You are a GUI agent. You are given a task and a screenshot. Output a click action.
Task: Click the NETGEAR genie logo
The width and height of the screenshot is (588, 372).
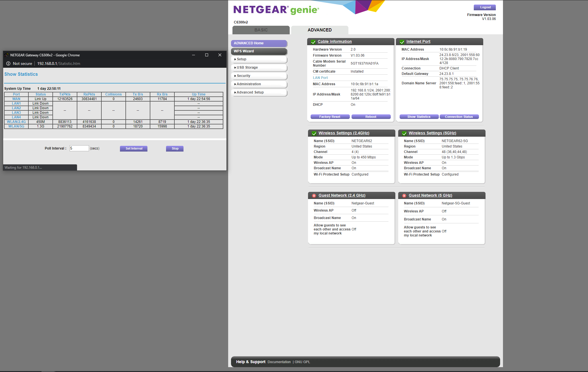[x=276, y=10]
